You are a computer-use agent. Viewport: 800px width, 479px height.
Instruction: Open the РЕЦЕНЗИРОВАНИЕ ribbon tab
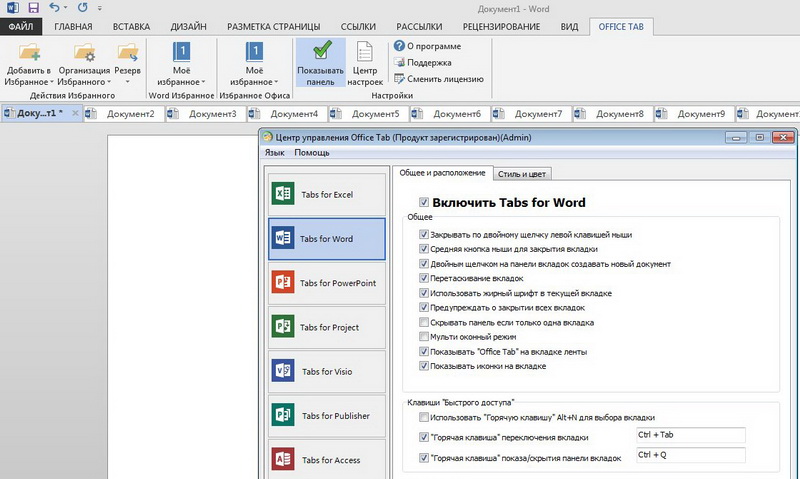tap(501, 27)
